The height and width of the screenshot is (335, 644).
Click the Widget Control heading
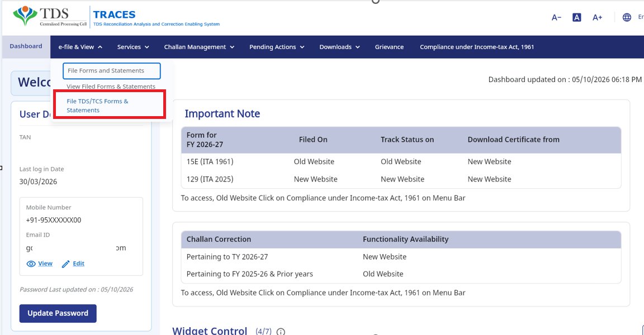pyautogui.click(x=210, y=331)
